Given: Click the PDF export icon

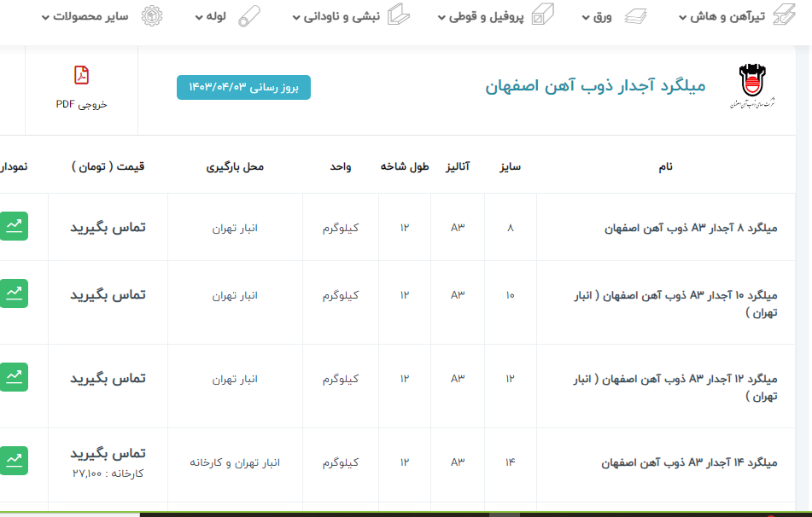Looking at the screenshot, I should (81, 75).
